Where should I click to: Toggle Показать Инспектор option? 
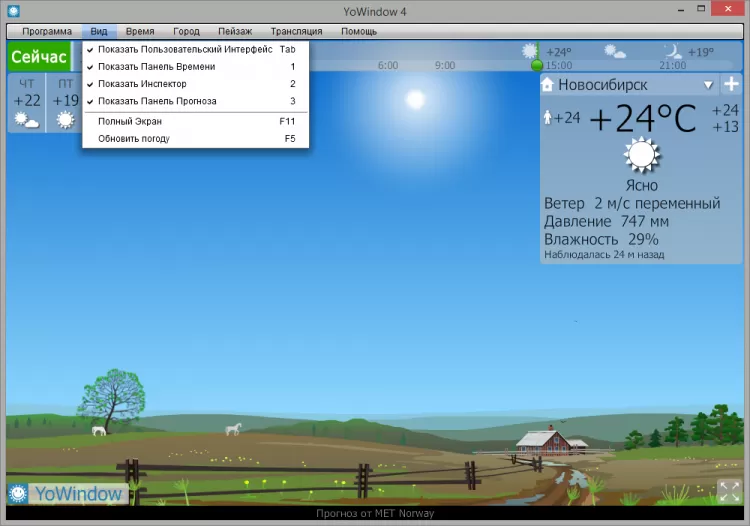point(196,84)
